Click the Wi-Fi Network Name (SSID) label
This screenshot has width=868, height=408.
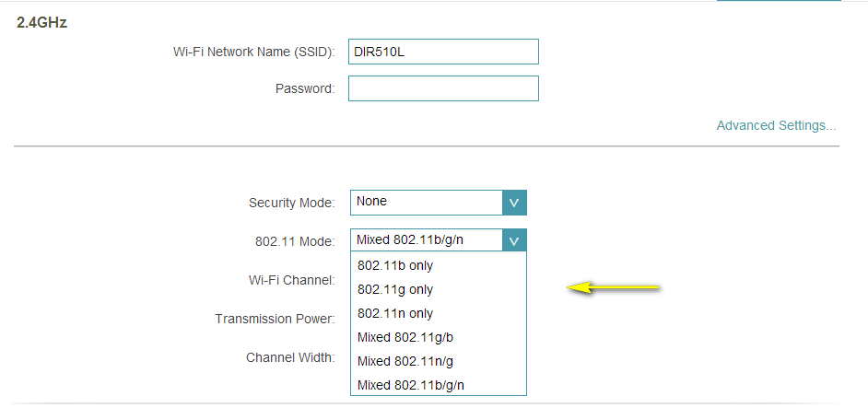click(x=253, y=52)
